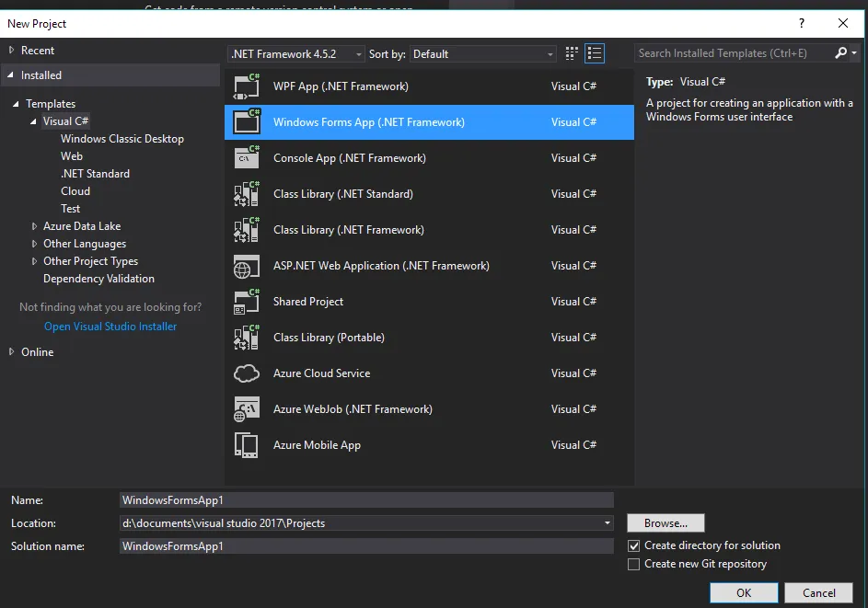
Task: Confirm with the OK button
Action: coord(744,593)
